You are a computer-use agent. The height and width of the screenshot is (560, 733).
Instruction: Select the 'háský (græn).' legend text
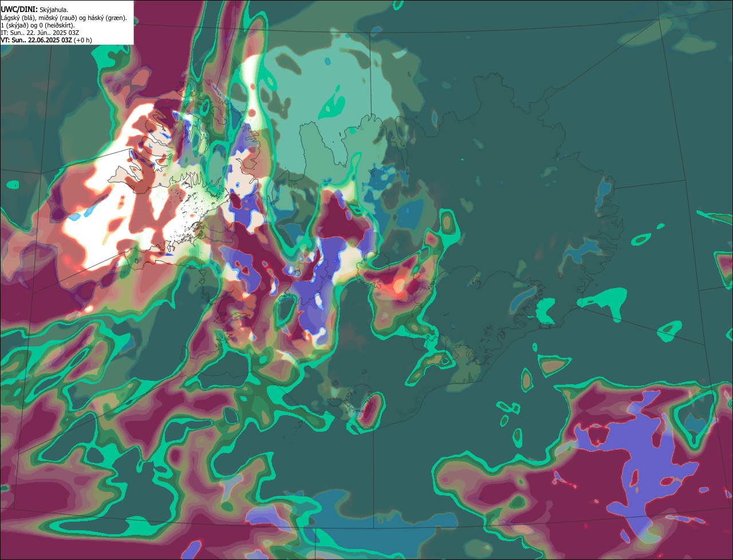(107, 18)
